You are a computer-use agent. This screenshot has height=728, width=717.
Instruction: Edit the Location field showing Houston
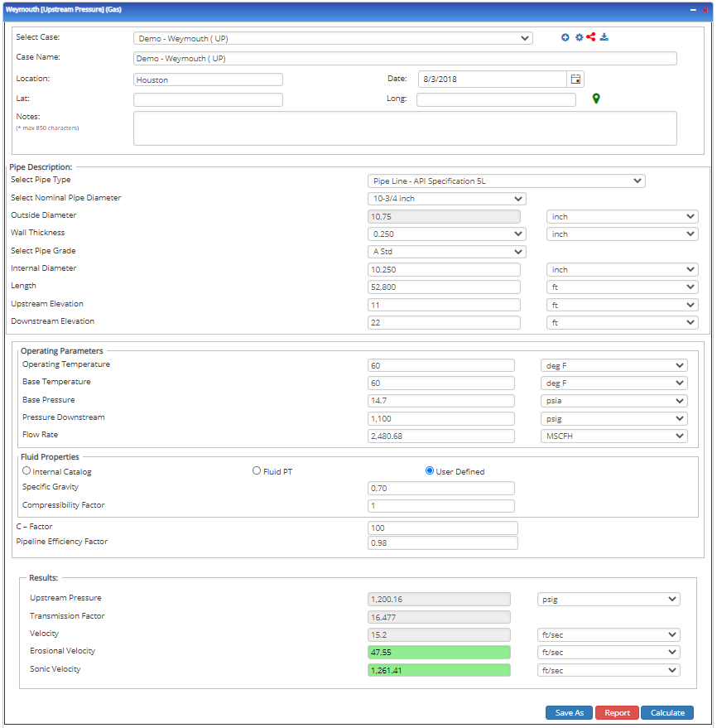[x=207, y=79]
